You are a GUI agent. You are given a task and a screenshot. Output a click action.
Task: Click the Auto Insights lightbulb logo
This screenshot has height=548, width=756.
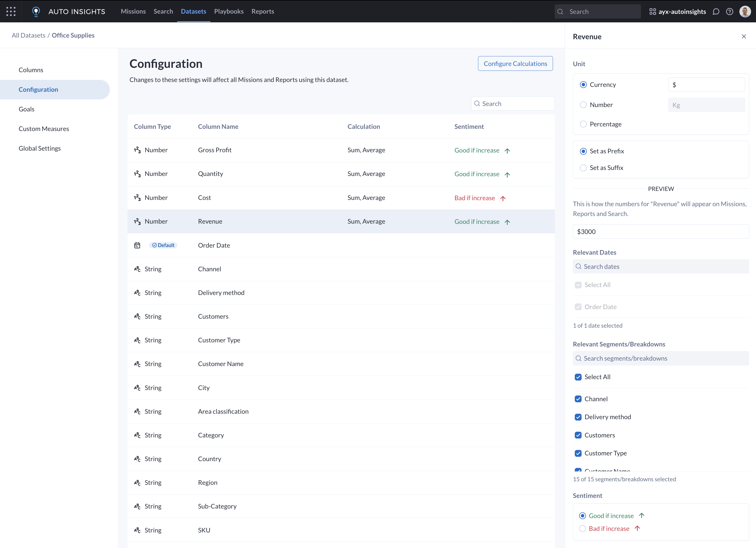point(36,11)
